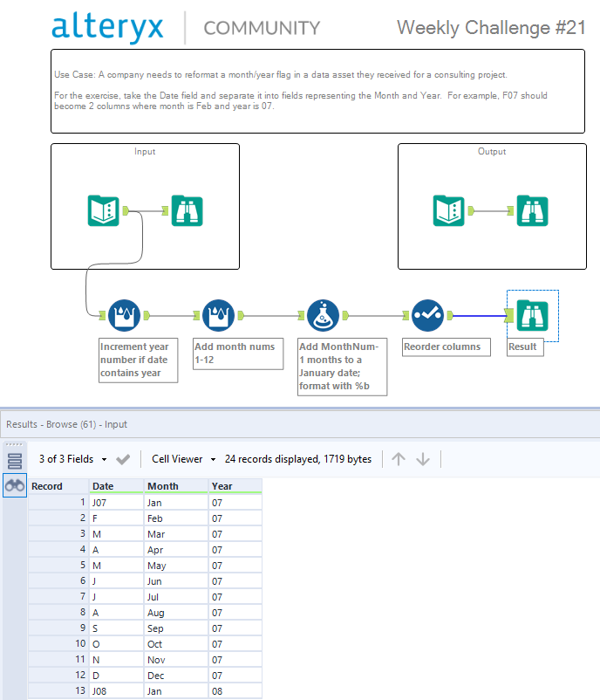The height and width of the screenshot is (700, 600).
Task: Click the 'Weekly Challenge #21' title
Action: point(491,28)
